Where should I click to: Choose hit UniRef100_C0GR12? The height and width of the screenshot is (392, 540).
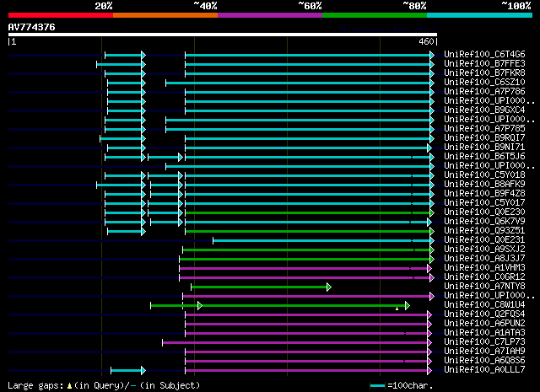[484, 277]
